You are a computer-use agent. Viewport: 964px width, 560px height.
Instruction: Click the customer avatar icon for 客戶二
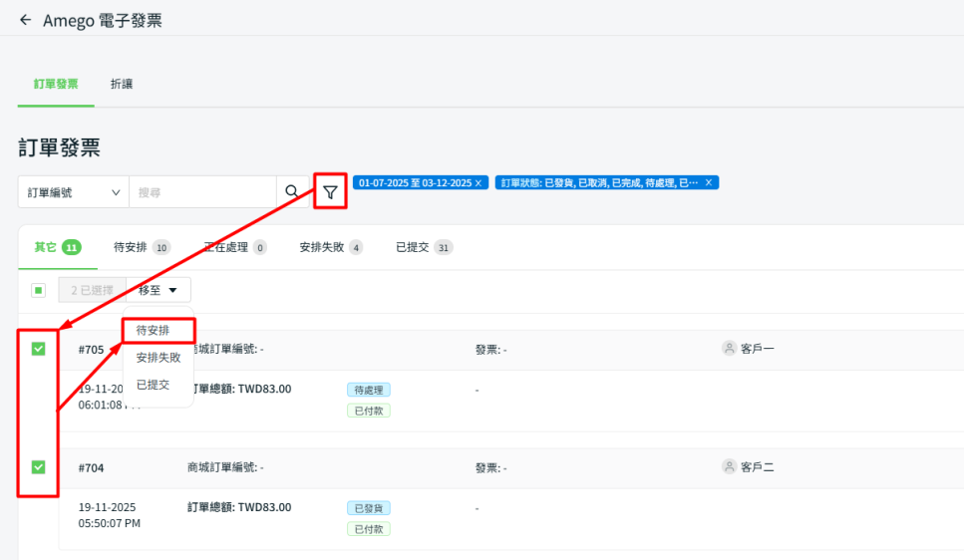[730, 466]
